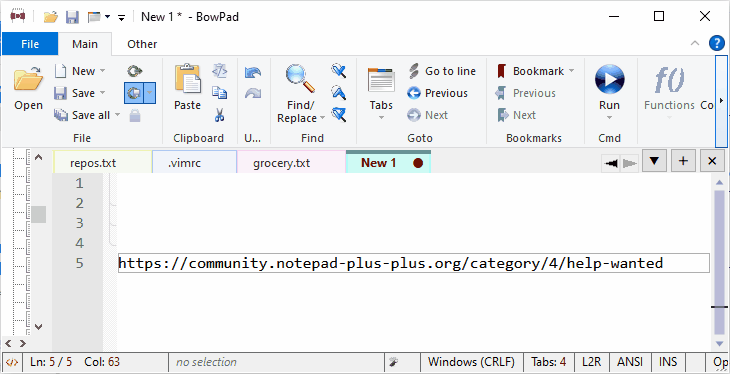This screenshot has height=374, width=730.
Task: Expand the arrow beside highlighted file-tracking icon
Action: point(149,93)
